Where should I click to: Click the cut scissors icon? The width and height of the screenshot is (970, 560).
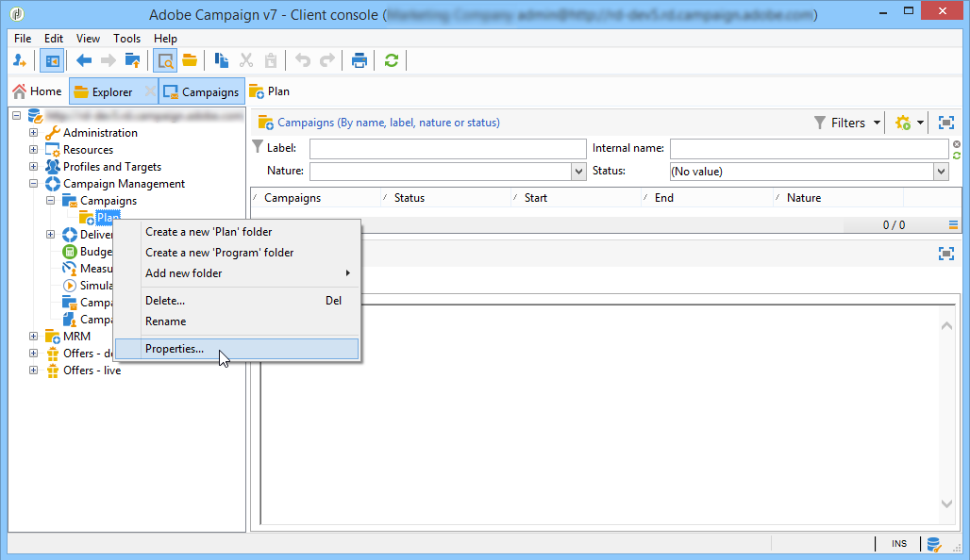point(246,60)
